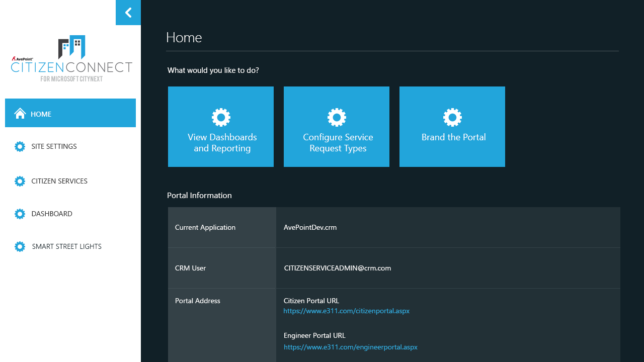Open the Site Settings menu item
644x362 pixels.
[54, 146]
